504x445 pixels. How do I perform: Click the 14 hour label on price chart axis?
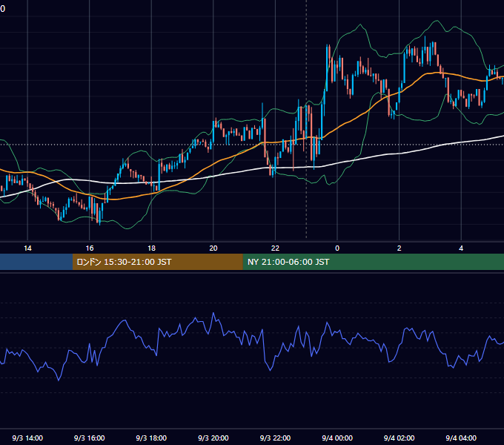[27, 248]
